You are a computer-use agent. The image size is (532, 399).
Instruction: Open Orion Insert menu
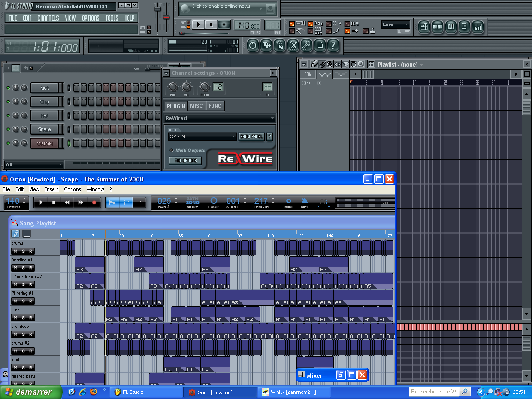pyautogui.click(x=51, y=189)
